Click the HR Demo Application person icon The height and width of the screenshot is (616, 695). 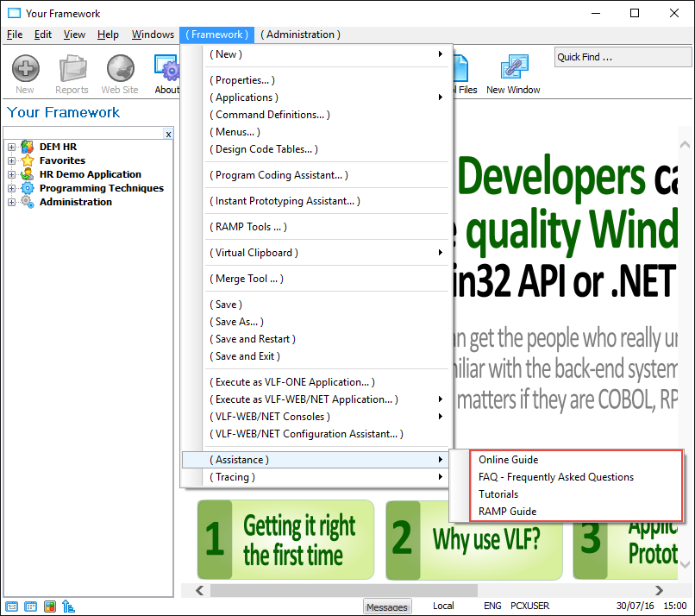point(28,174)
